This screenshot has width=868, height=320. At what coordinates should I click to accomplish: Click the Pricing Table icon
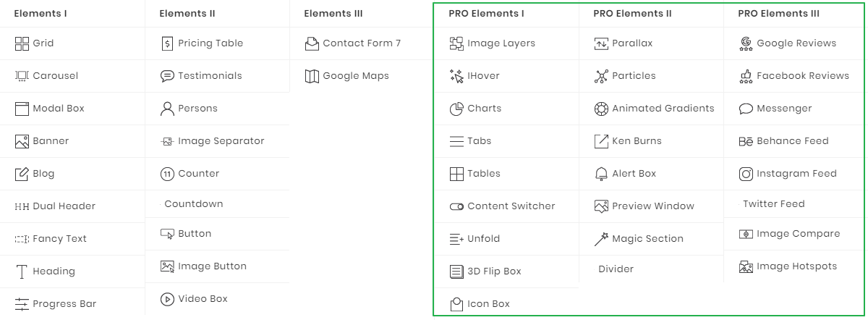(167, 43)
